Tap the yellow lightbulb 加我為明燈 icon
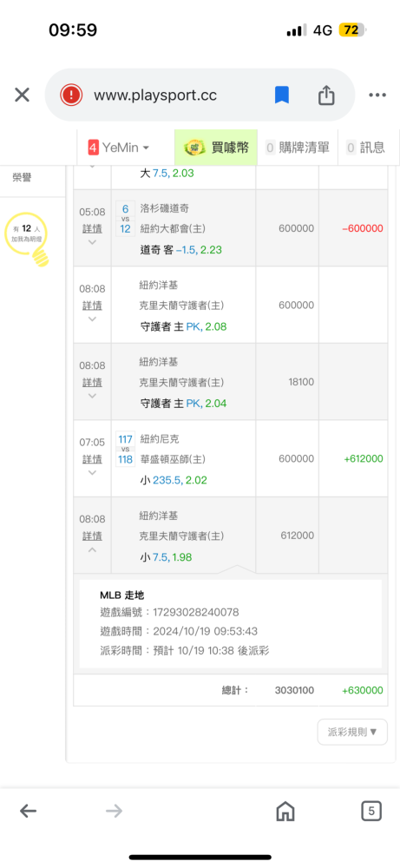 (x=27, y=240)
